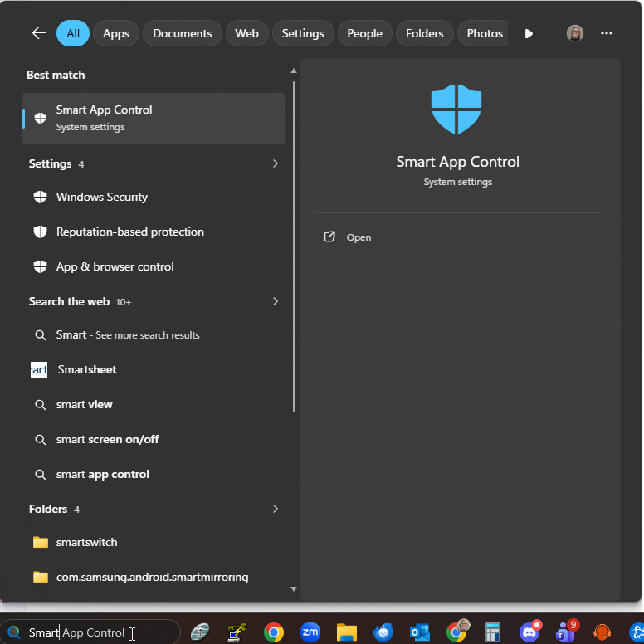The height and width of the screenshot is (644, 644).
Task: Switch to the Documents filter tab
Action: coord(183,33)
